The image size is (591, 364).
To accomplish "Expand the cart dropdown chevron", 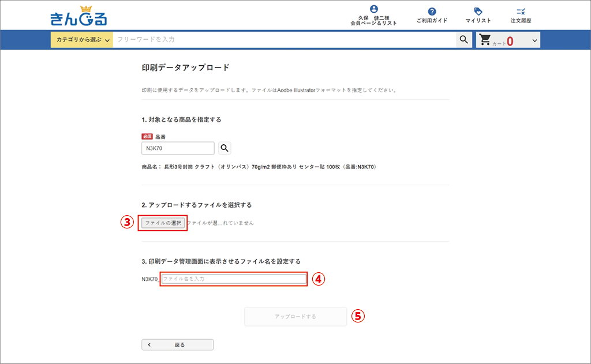I will click(534, 40).
